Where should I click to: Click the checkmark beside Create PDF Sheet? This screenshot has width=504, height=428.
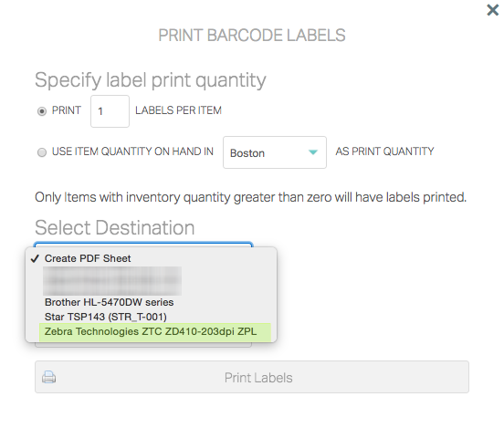pos(35,258)
